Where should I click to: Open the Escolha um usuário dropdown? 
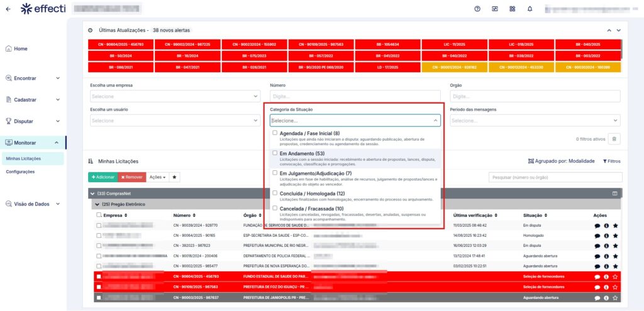[x=175, y=121]
